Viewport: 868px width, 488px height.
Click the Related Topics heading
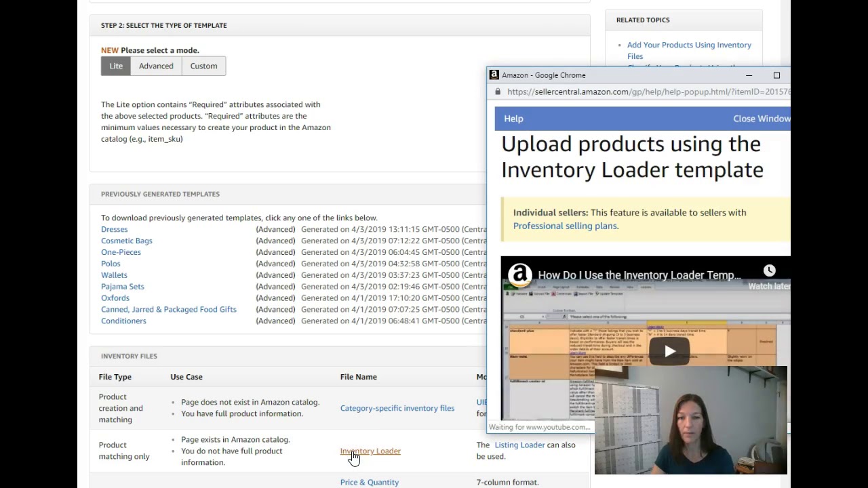coord(643,20)
